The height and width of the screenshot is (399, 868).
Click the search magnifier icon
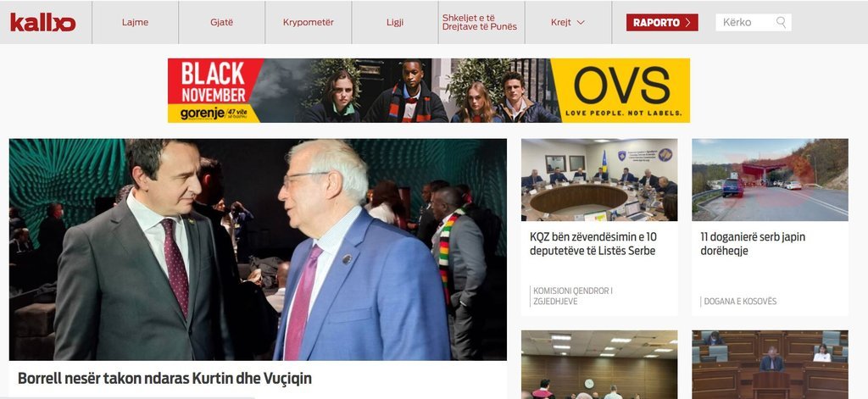781,22
